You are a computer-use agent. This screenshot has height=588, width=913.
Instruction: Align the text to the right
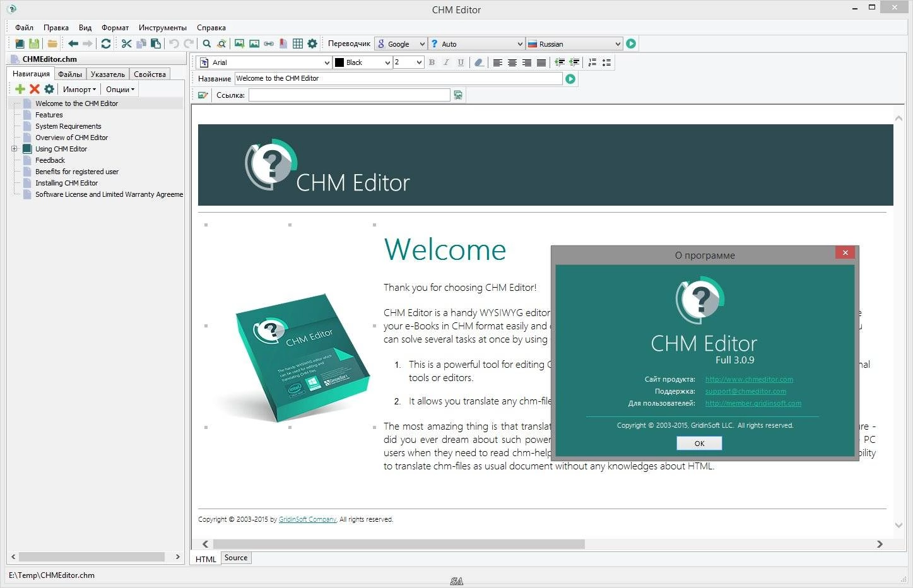click(x=527, y=62)
